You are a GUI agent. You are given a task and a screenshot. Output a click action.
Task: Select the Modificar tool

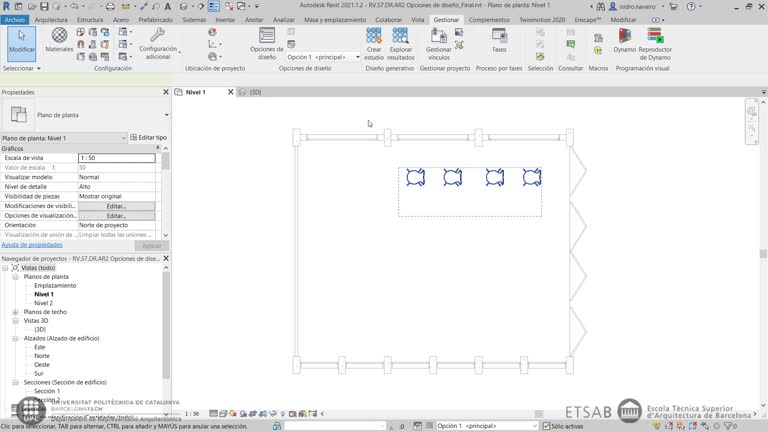tap(21, 41)
